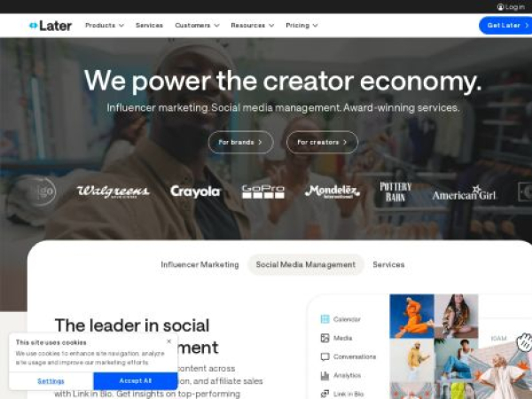Open cookie Settings link
The image size is (532, 399).
coord(51,381)
